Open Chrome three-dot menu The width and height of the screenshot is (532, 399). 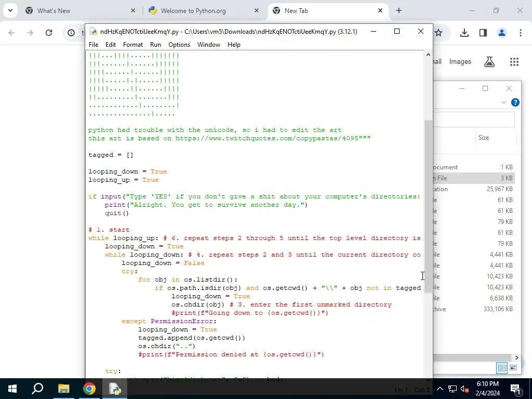(521, 33)
